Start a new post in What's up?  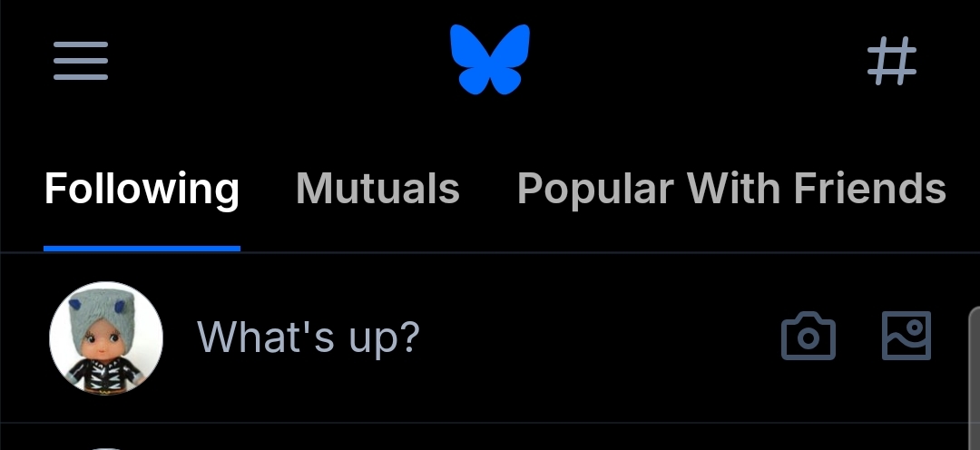click(x=309, y=337)
